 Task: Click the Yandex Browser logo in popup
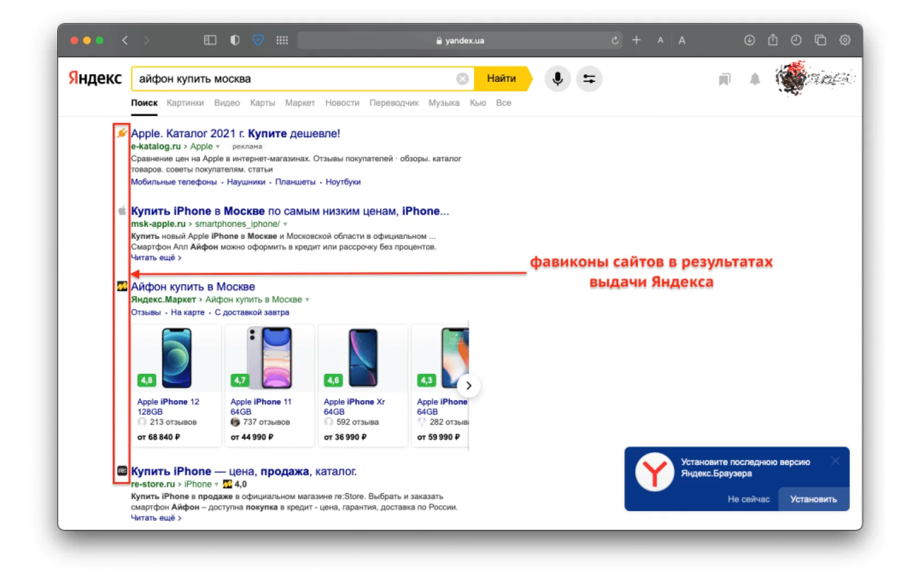tap(654, 472)
